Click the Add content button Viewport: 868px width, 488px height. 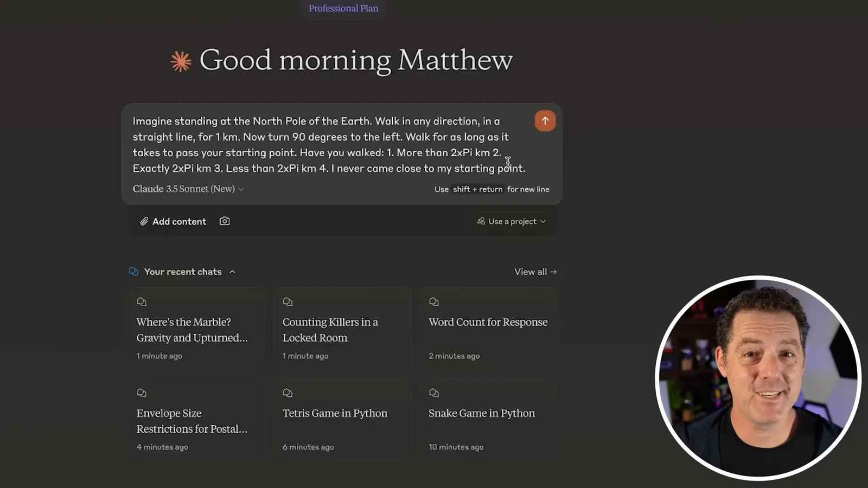point(173,221)
